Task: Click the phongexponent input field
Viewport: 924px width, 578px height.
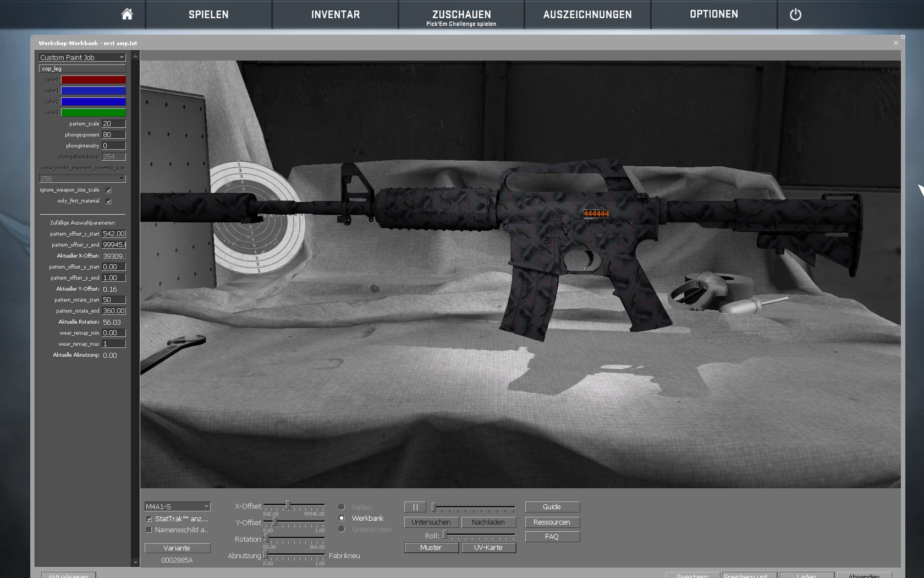Action: coord(114,135)
